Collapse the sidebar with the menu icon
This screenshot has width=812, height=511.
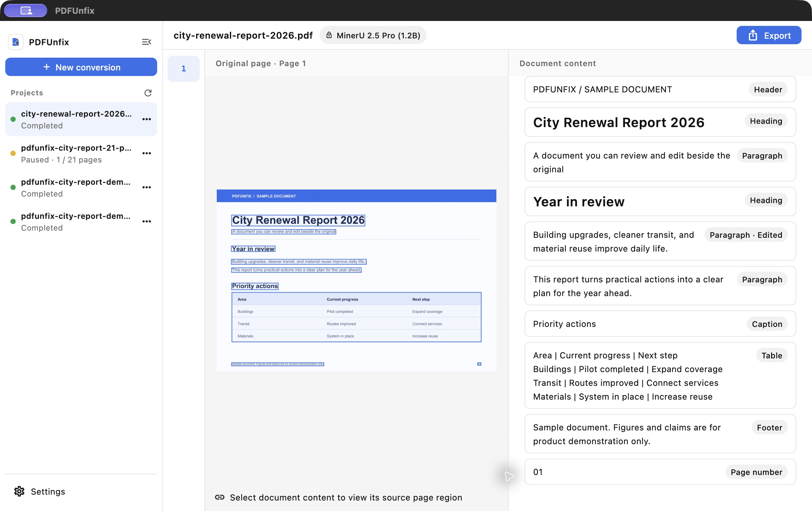[x=146, y=42]
